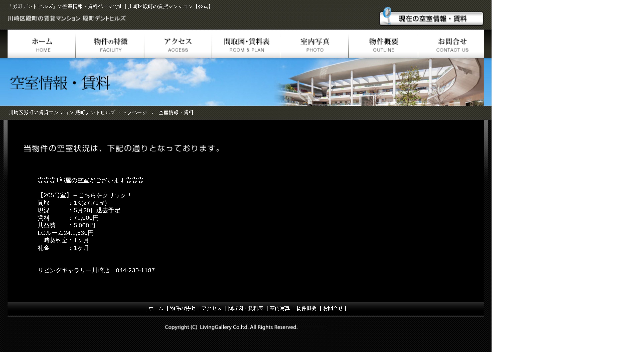The image size is (644, 352).
Task: Click お問合せ CONTACT US nav tab
Action: coord(452,44)
